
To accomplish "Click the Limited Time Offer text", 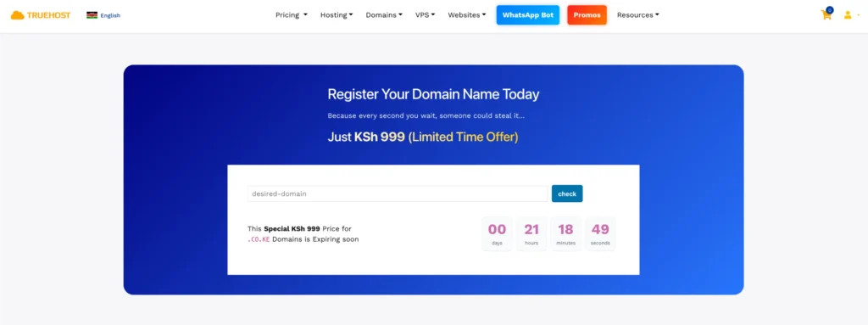I will pyautogui.click(x=463, y=137).
